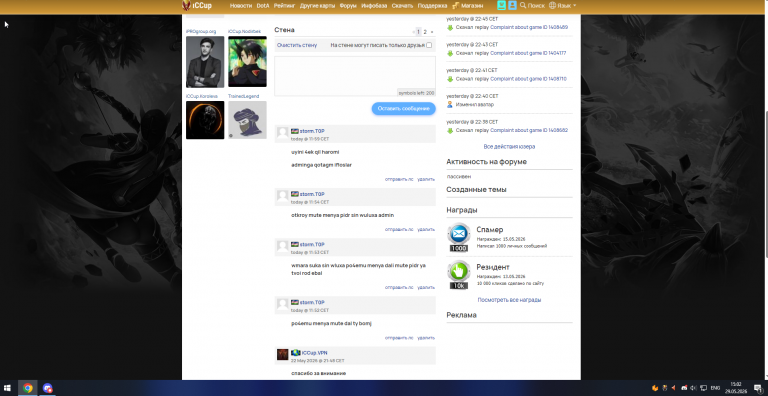Open iCCup.VPN username link
Image resolution: width=768 pixels, height=396 pixels.
tap(314, 353)
